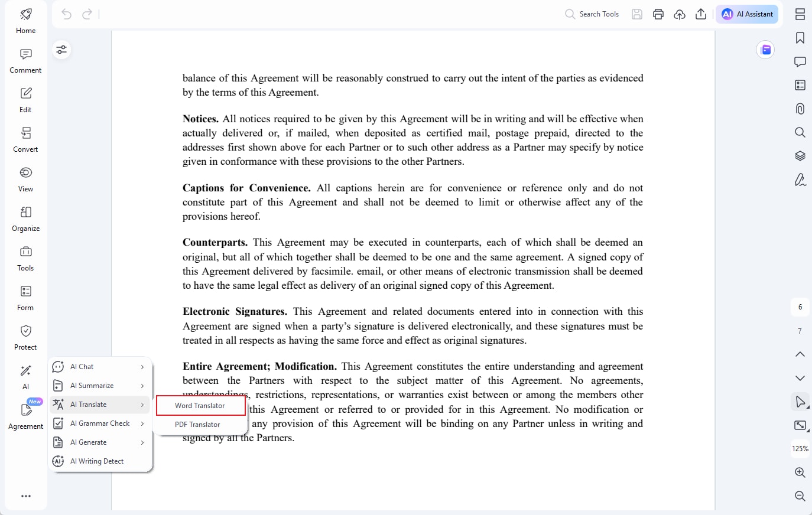Switch to Edit mode

point(25,100)
